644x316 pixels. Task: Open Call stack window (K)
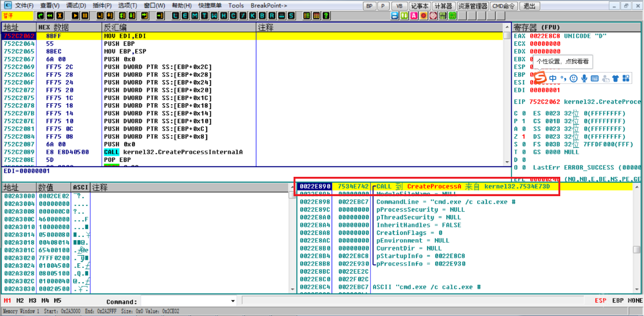[252, 16]
